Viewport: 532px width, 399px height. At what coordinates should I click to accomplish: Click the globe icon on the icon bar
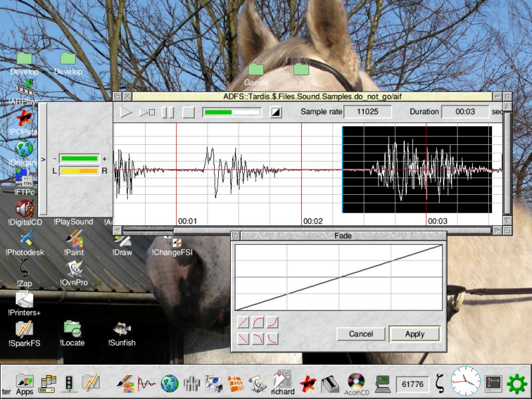pos(170,384)
